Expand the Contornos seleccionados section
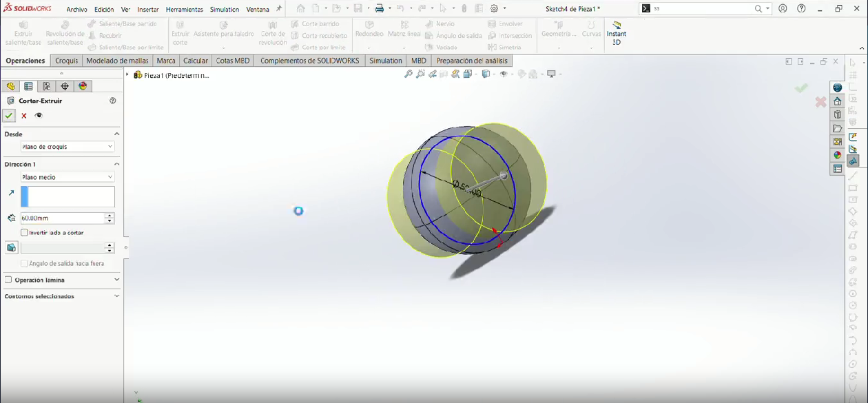Screen dimensions: 868x403 click(x=116, y=296)
